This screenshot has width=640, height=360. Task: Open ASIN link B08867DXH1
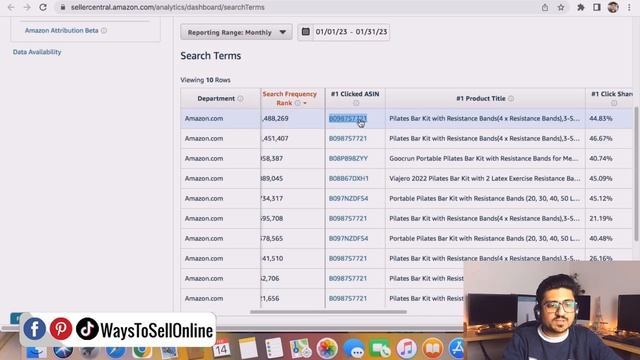349,178
